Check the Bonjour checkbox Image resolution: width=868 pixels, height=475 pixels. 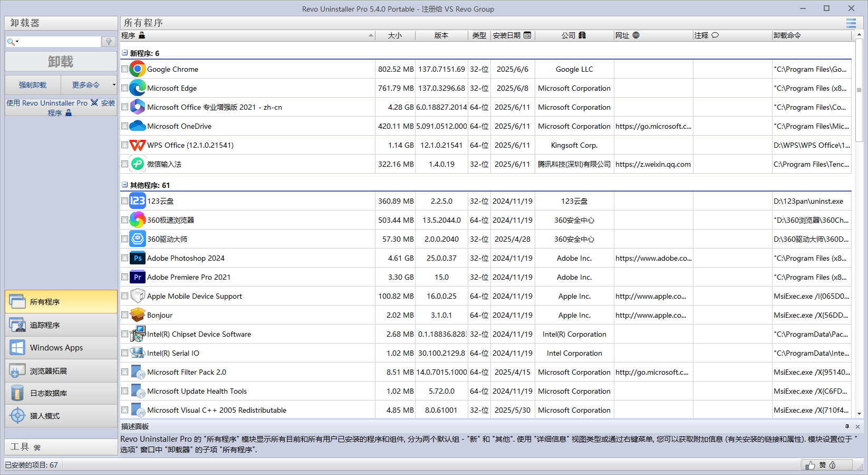click(125, 315)
